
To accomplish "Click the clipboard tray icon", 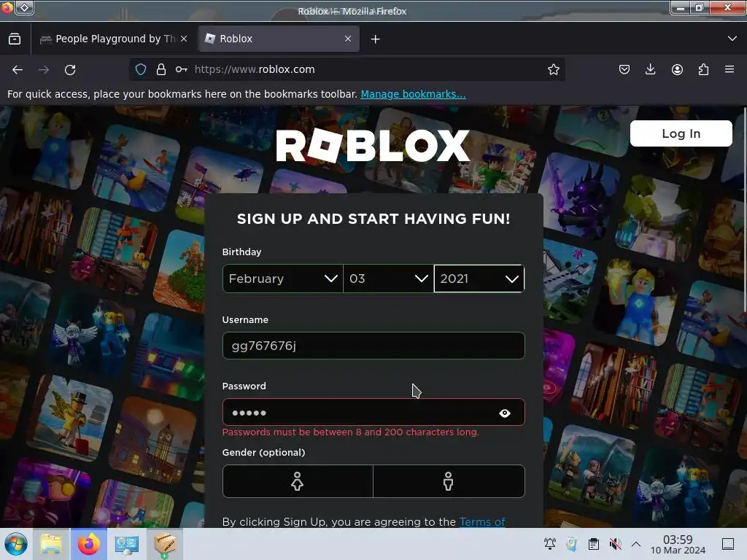I will pos(594,544).
